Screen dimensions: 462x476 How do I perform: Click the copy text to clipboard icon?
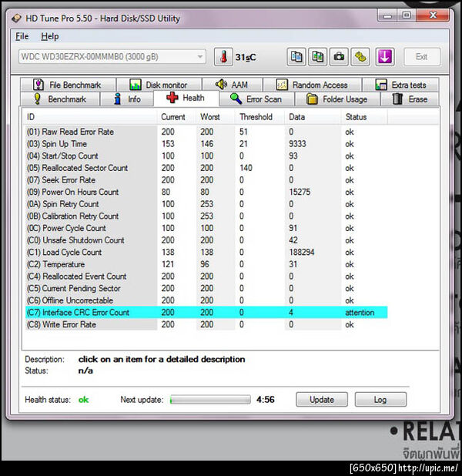[296, 57]
